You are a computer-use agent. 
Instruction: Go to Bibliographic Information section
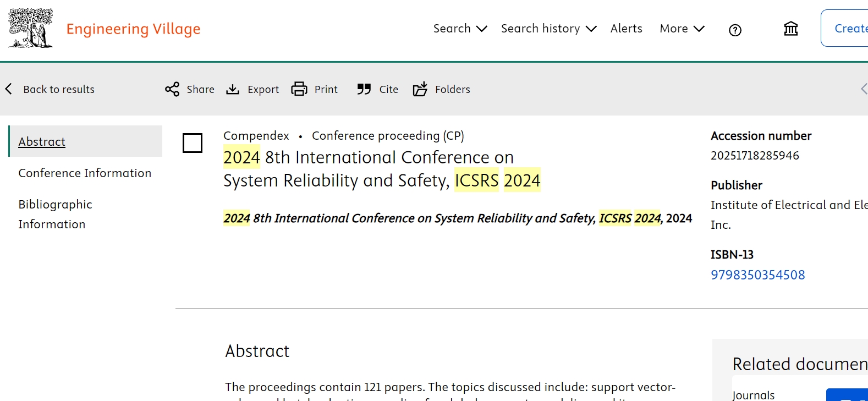tap(55, 214)
